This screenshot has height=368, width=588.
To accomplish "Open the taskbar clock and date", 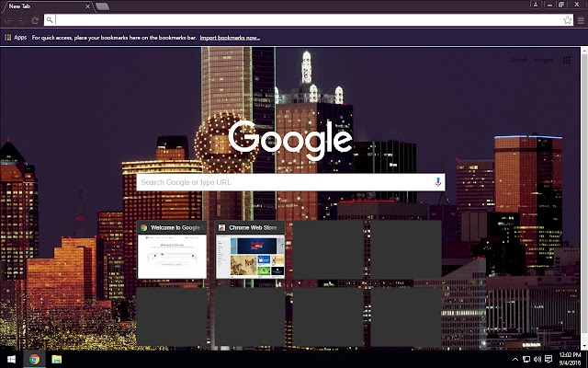I will click(x=570, y=360).
